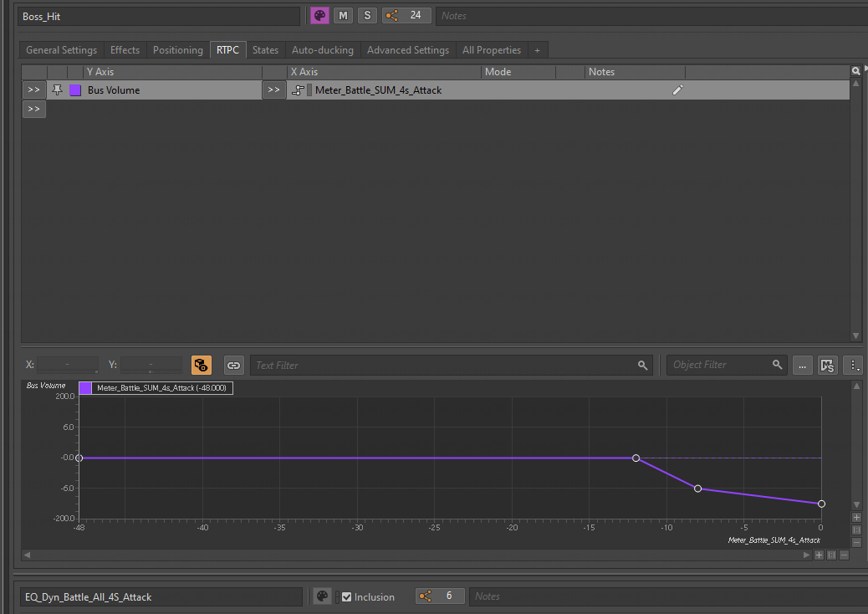Toggle the mute/solo filter icon
This screenshot has height=614, width=868.
(x=827, y=365)
